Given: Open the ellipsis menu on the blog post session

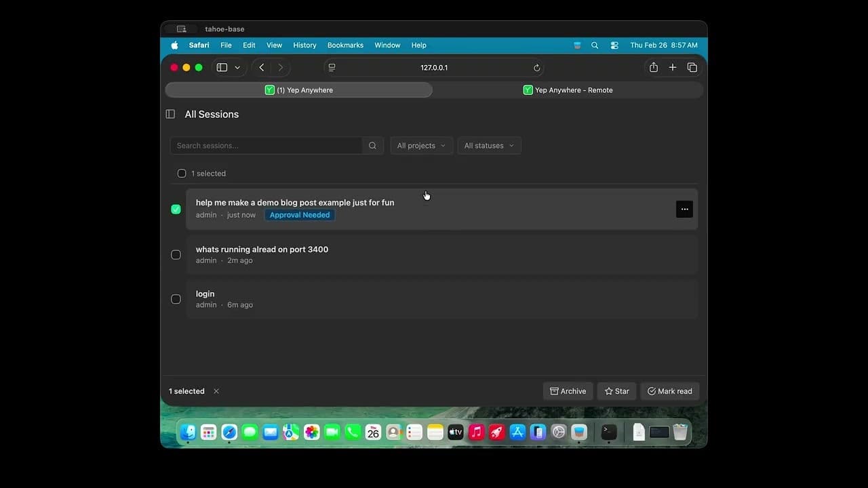Looking at the screenshot, I should tap(684, 209).
